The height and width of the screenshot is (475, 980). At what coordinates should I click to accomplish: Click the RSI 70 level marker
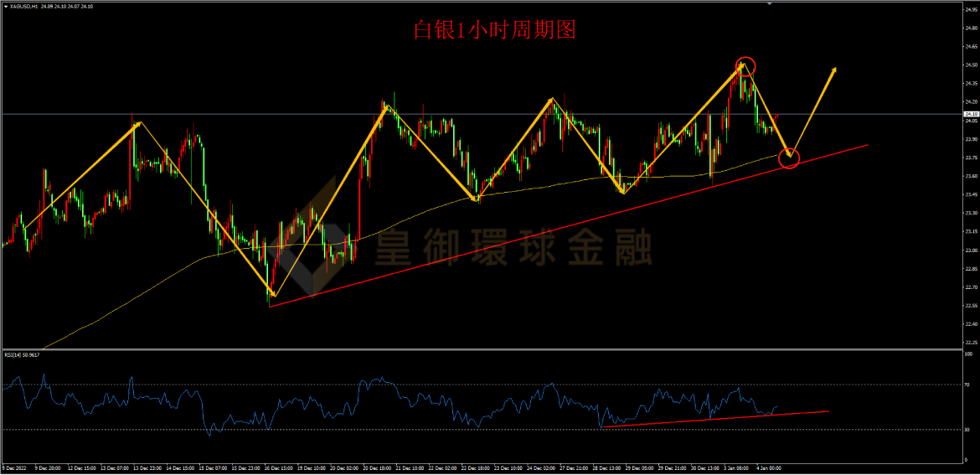point(967,385)
